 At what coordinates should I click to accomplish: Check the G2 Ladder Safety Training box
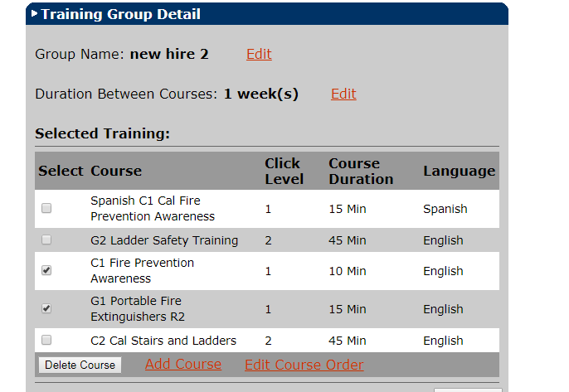point(46,240)
